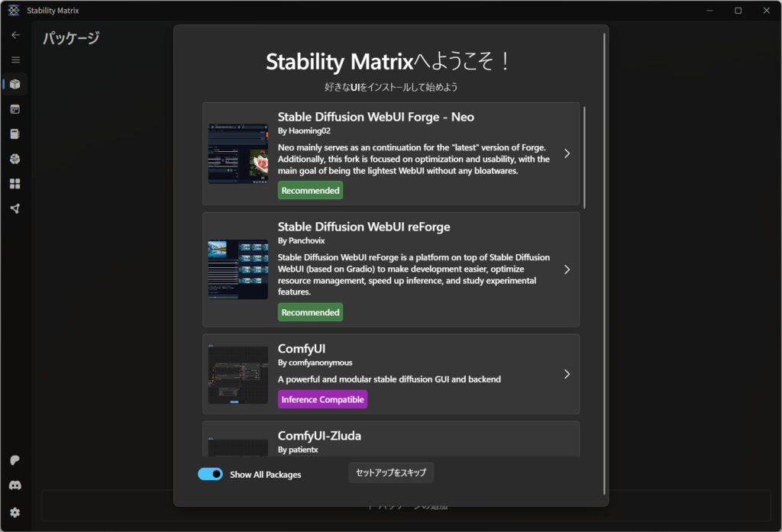Click the paper plane sidebar icon

[x=15, y=208]
